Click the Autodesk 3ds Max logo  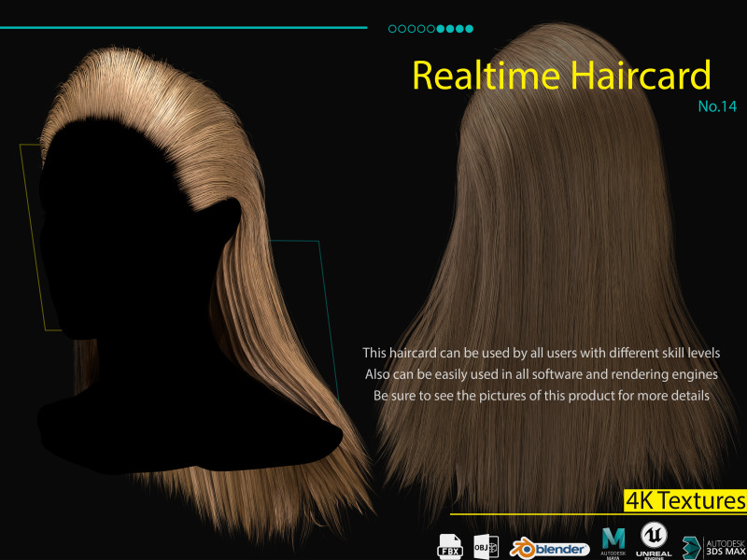(715, 546)
